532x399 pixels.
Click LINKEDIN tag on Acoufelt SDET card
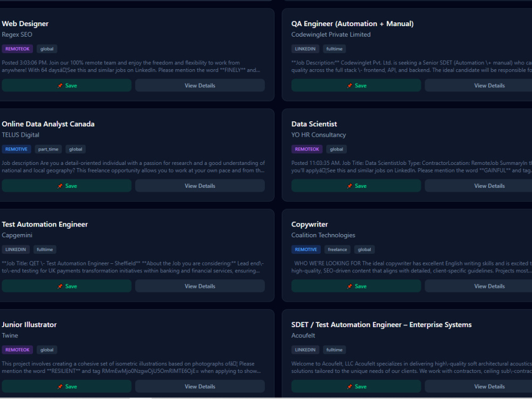(305, 350)
